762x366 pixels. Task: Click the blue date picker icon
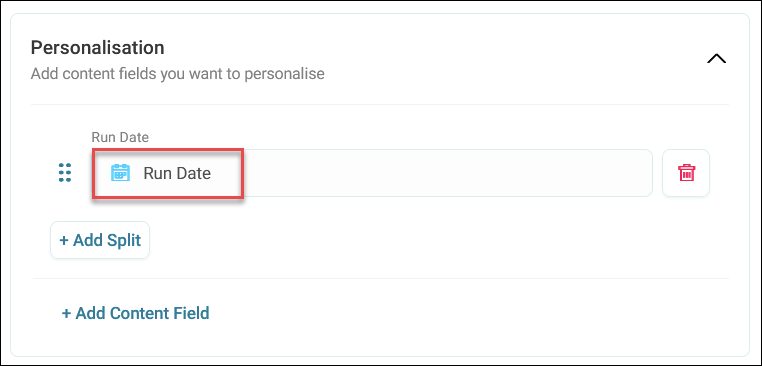point(120,173)
